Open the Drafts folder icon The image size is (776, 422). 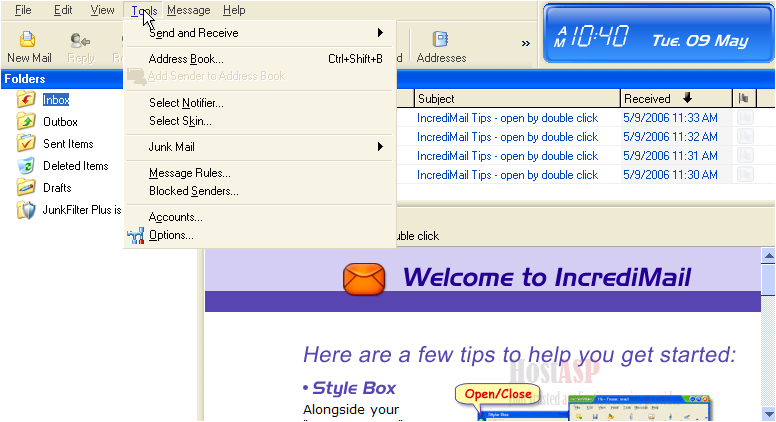(x=26, y=188)
